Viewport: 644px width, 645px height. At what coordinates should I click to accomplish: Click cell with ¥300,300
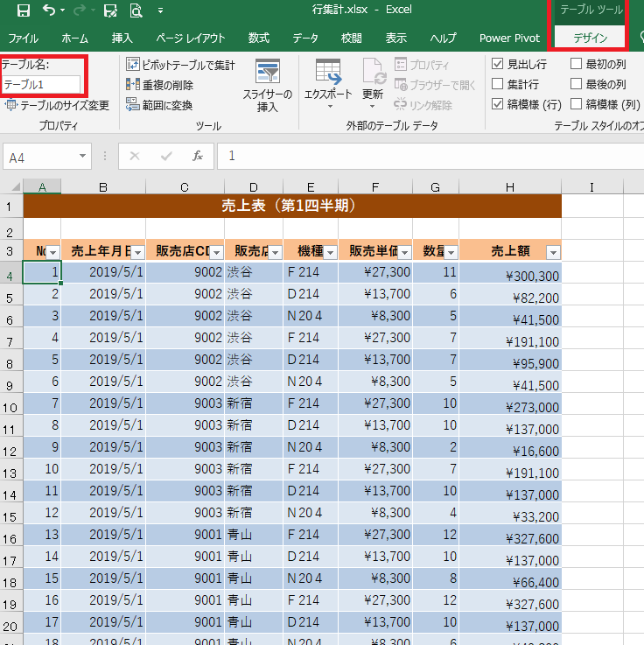pyautogui.click(x=510, y=272)
